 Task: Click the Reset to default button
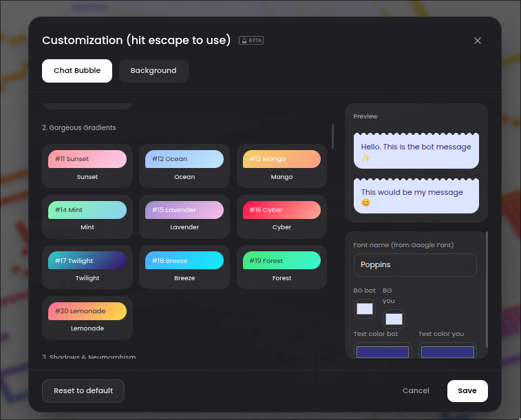click(x=83, y=391)
